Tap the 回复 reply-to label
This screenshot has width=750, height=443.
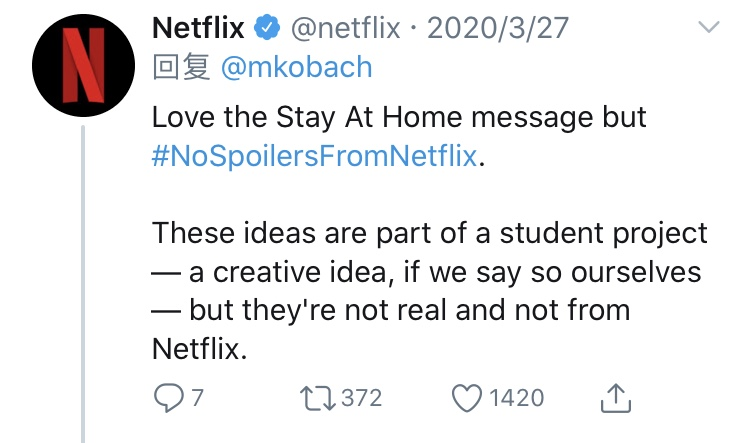pyautogui.click(x=181, y=67)
